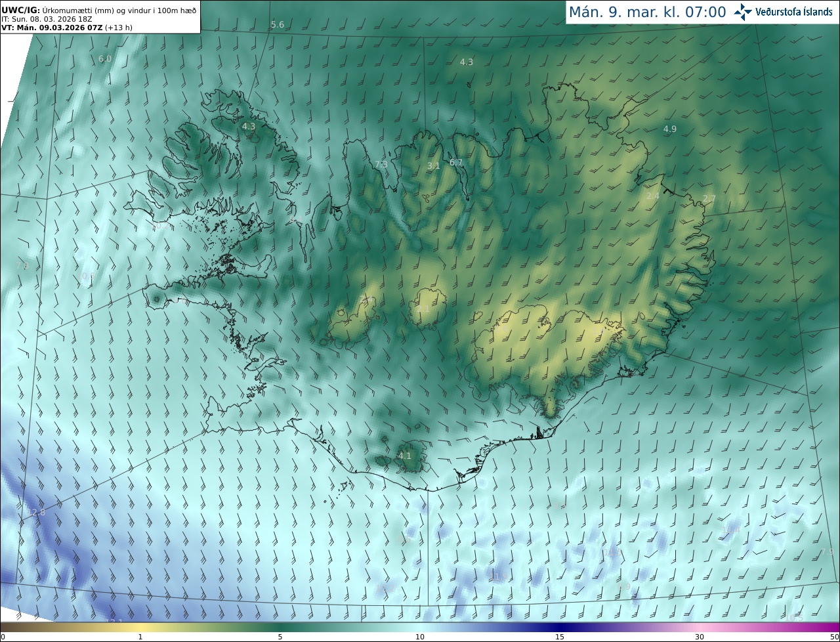
Task: Click the 4.9 value label on map
Action: 670,129
